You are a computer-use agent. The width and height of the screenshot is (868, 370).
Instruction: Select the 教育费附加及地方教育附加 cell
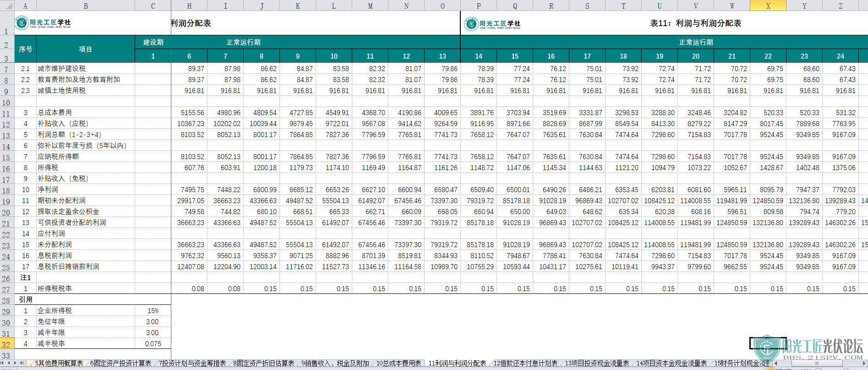pyautogui.click(x=86, y=80)
